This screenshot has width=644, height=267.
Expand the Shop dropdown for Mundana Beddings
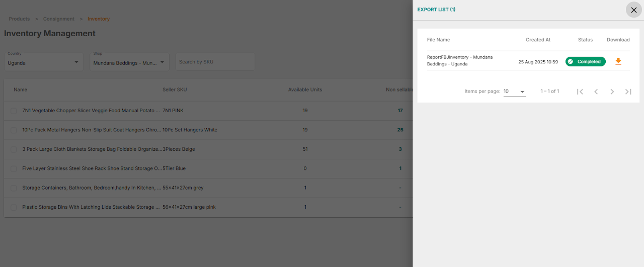pyautogui.click(x=129, y=62)
